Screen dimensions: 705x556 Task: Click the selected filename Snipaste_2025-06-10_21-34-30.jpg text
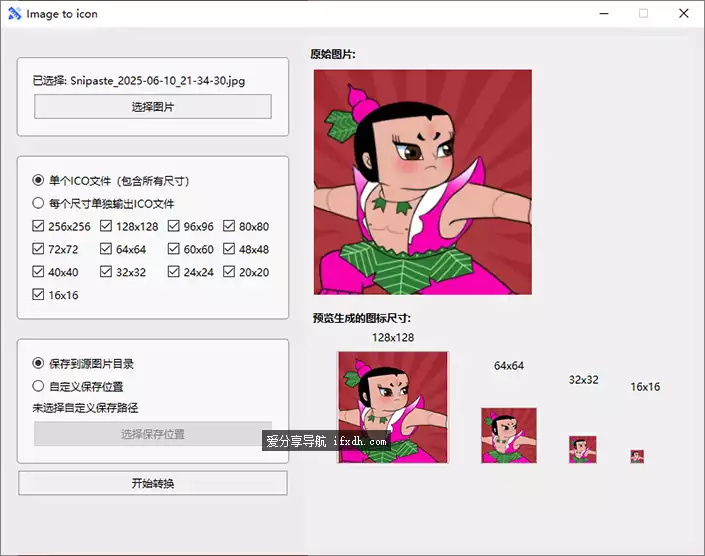point(157,81)
